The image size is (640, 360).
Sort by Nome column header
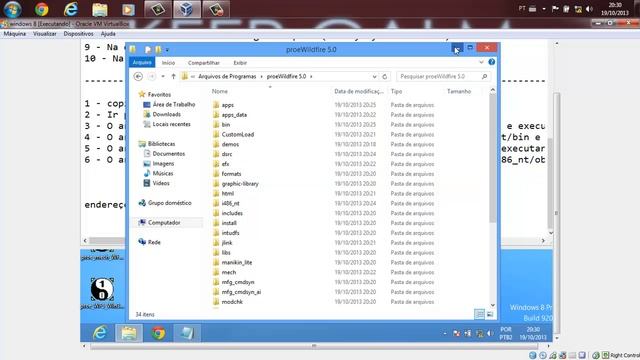click(220, 91)
